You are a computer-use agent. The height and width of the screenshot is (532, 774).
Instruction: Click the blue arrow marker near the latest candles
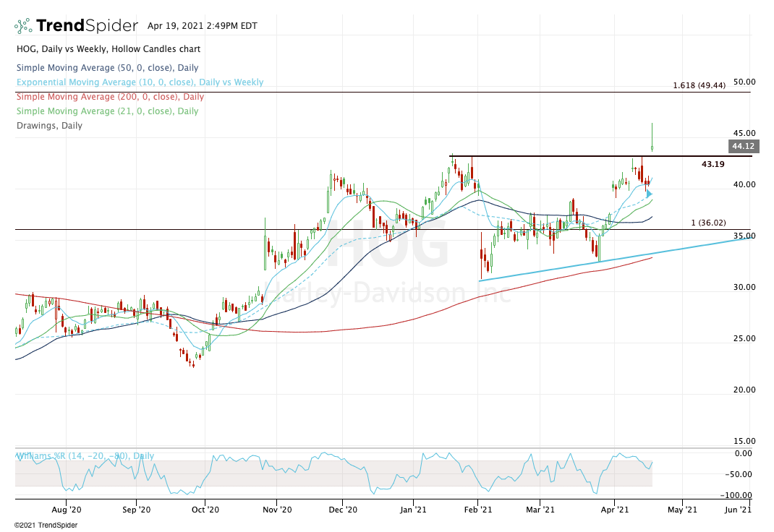[649, 194]
